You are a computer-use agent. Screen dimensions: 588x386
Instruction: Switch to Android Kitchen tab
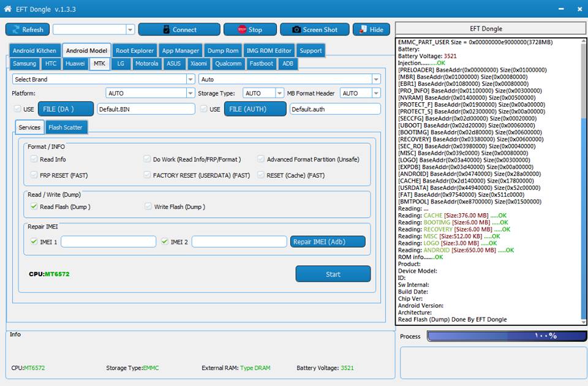[34, 51]
